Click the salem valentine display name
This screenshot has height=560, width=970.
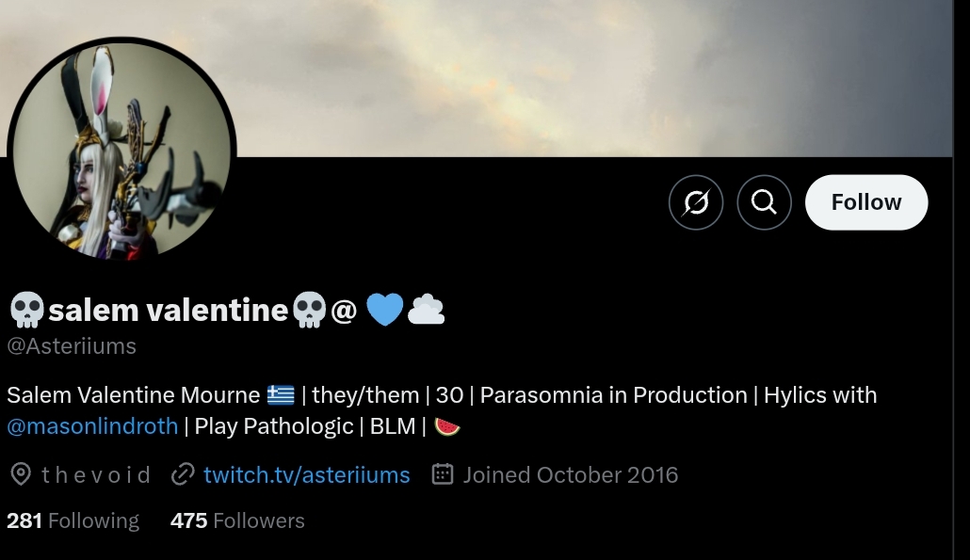[x=169, y=310]
